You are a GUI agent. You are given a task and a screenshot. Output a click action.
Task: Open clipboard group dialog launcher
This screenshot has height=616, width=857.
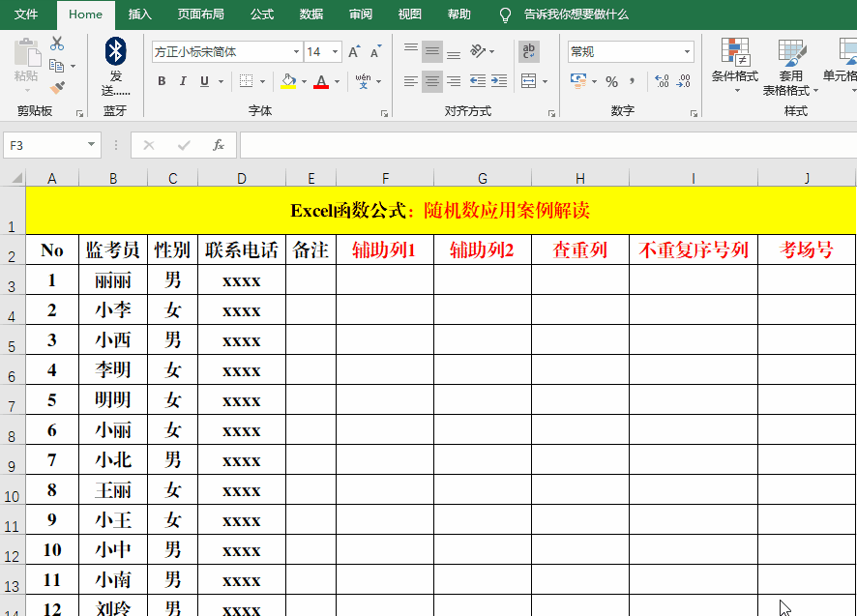tap(79, 114)
